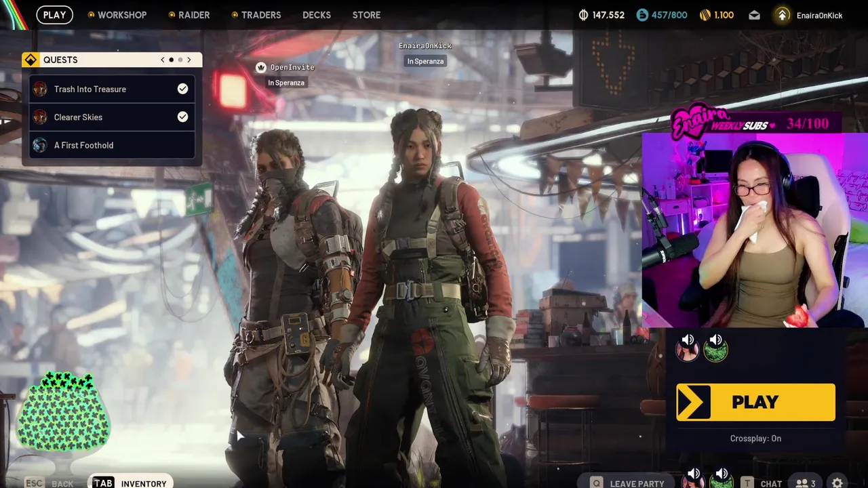
Task: Click trader portrait beside Clearer Skies
Action: click(40, 117)
